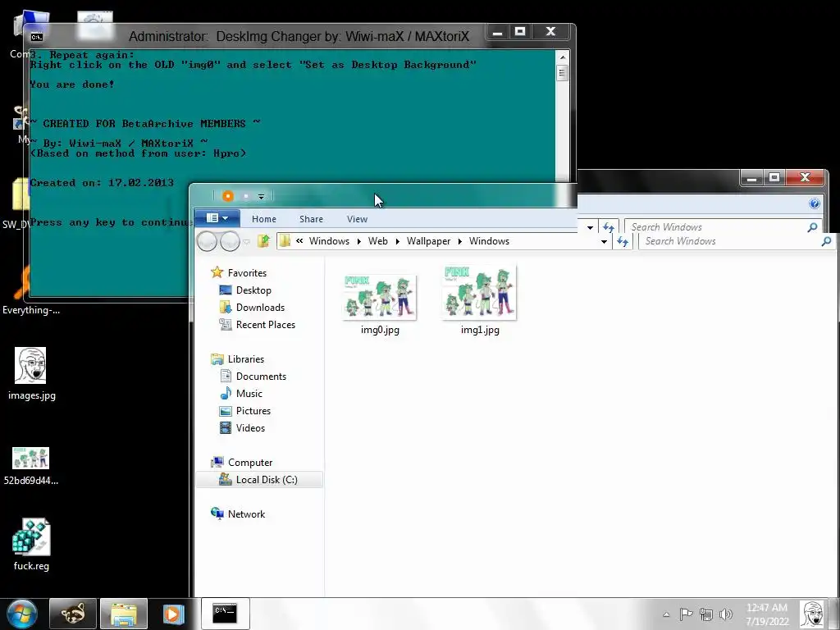Viewport: 840px width, 630px height.
Task: Open volume speaker tray icon
Action: (x=726, y=614)
